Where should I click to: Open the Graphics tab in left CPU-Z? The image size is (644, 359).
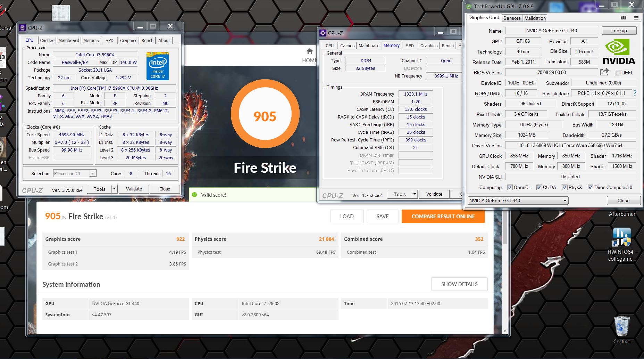click(128, 40)
